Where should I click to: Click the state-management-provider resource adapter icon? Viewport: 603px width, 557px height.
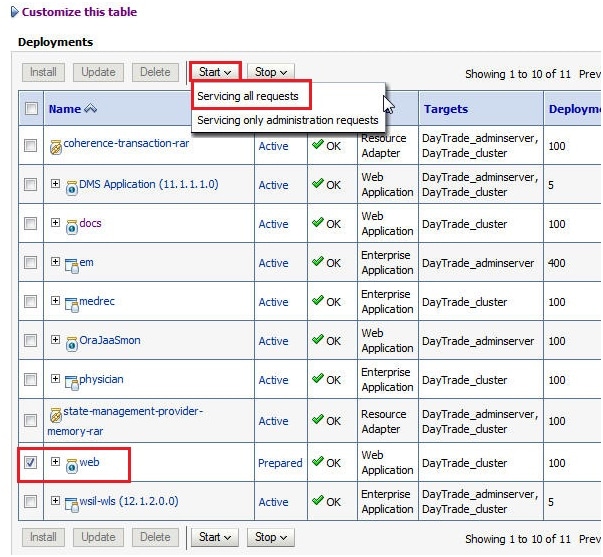(56, 415)
